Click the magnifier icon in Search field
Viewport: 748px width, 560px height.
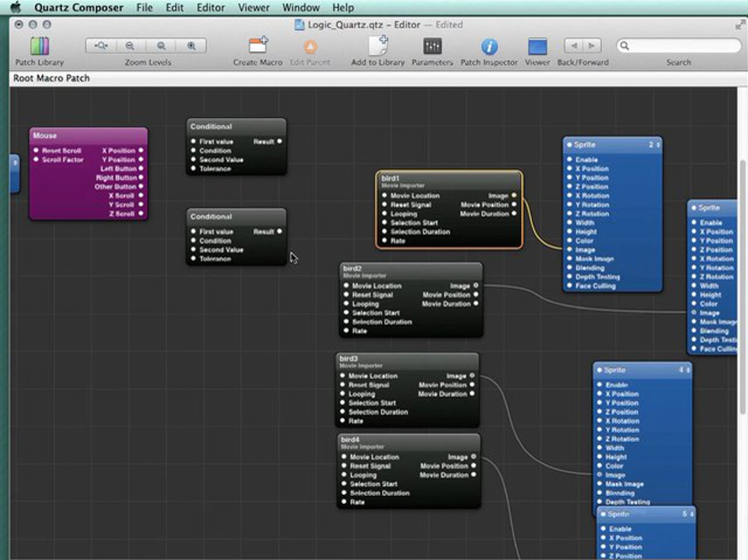tap(625, 46)
